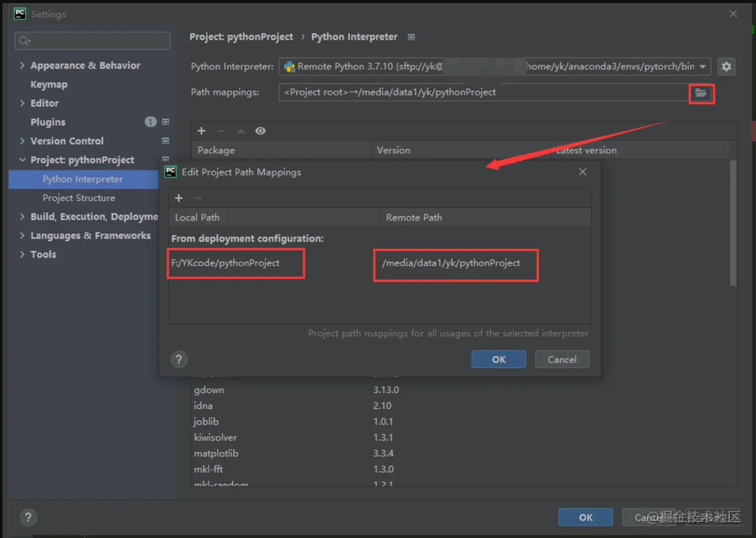Click the Path mappings text field
This screenshot has width=756, height=538.
point(483,92)
